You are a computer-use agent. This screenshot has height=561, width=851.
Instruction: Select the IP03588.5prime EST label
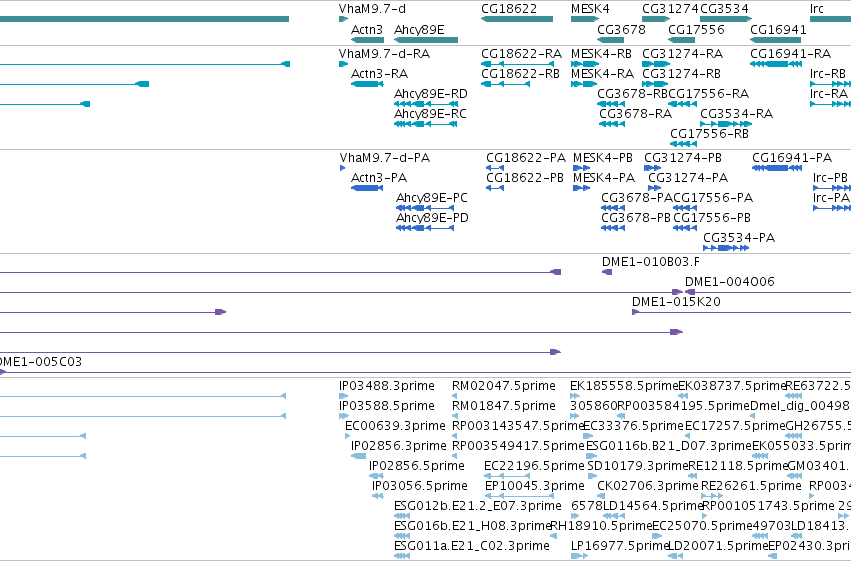[x=387, y=406]
